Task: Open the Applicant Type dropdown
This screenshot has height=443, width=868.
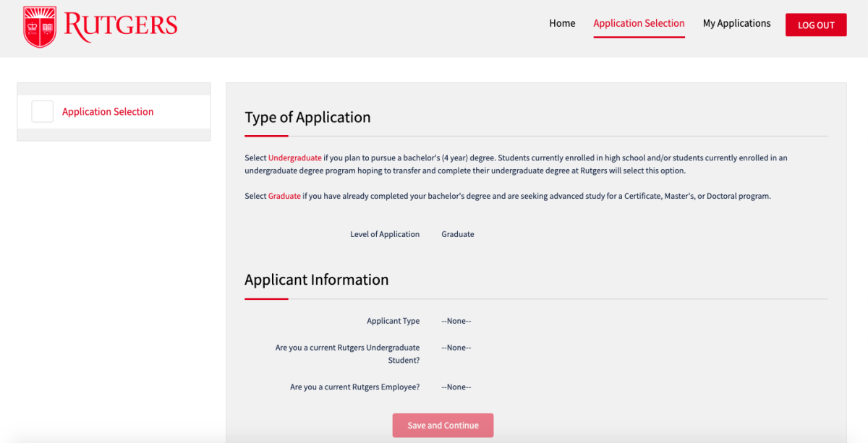Action: (456, 321)
